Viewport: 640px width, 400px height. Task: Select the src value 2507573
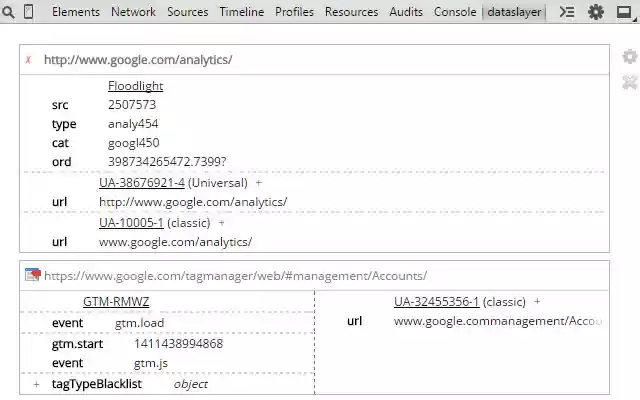pos(132,105)
